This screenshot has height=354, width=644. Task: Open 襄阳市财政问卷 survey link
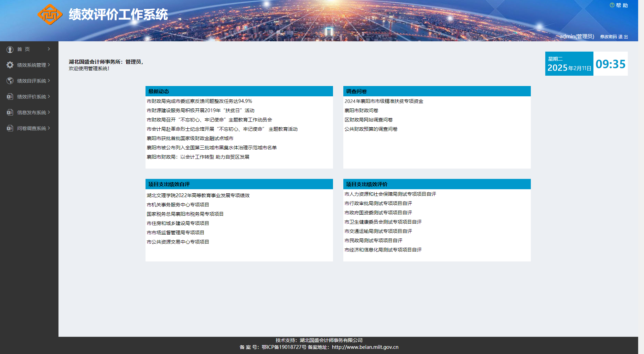(x=362, y=110)
